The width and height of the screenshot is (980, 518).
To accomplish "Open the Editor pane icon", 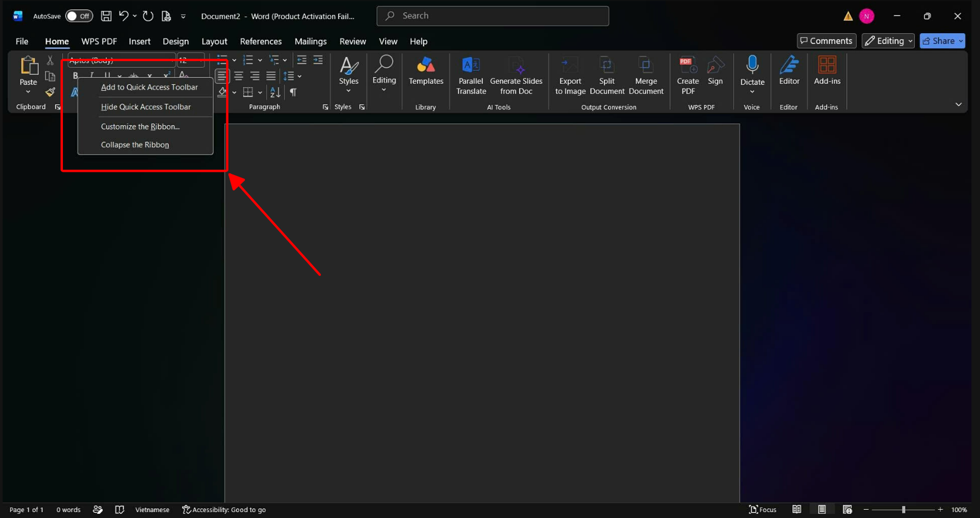I will click(x=789, y=71).
